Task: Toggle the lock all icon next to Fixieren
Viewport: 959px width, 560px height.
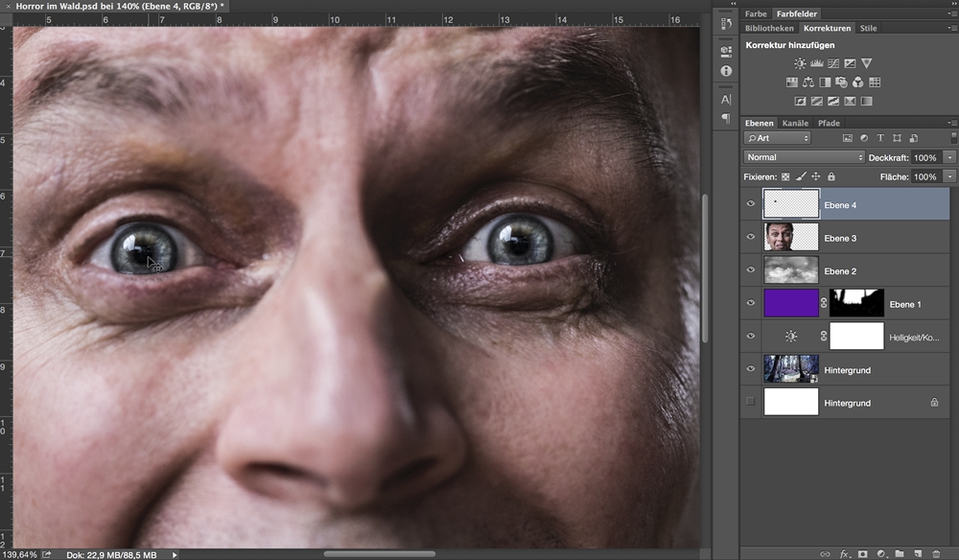Action: (x=831, y=177)
